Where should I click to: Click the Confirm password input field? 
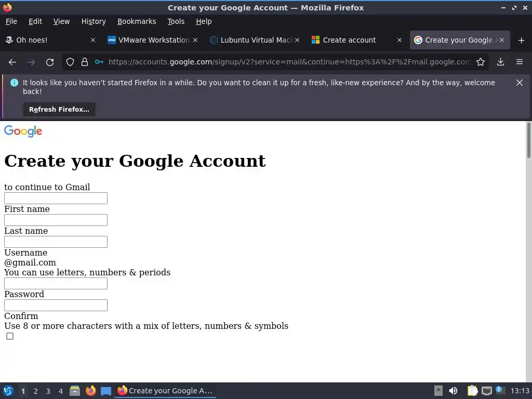(x=56, y=305)
